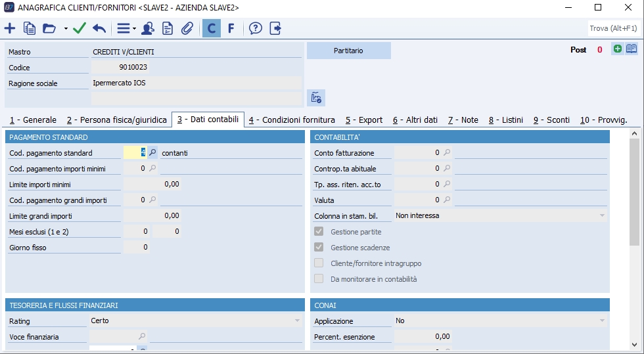Toggle the Gestione scadenze checkbox
The width and height of the screenshot is (644, 354).
click(x=319, y=248)
